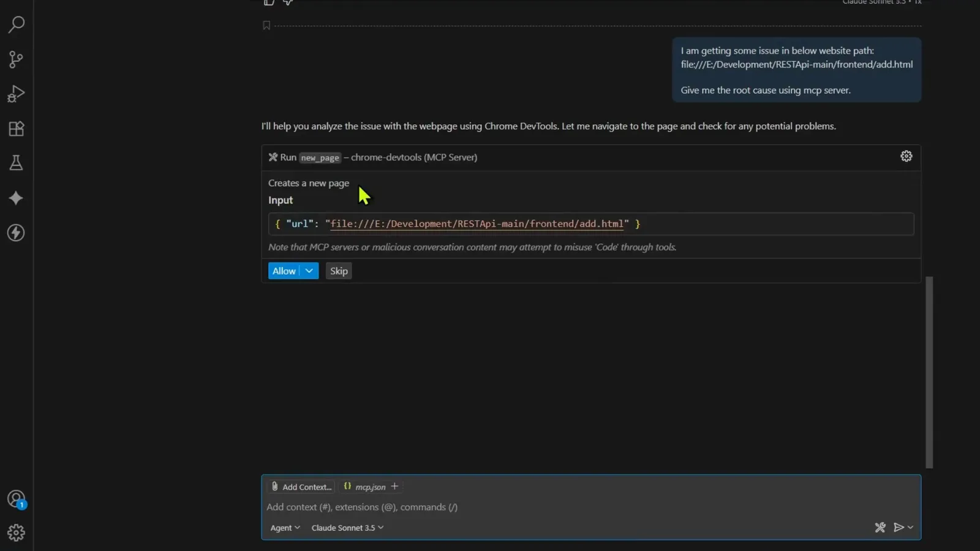Image resolution: width=980 pixels, height=551 pixels.
Task: Click the 'Creates a new page' description
Action: [x=309, y=183]
